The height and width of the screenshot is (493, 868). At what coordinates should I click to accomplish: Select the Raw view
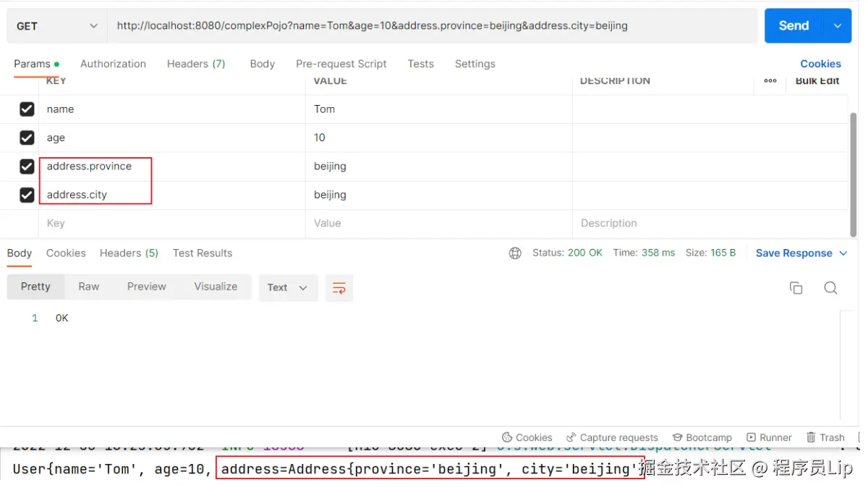(89, 287)
